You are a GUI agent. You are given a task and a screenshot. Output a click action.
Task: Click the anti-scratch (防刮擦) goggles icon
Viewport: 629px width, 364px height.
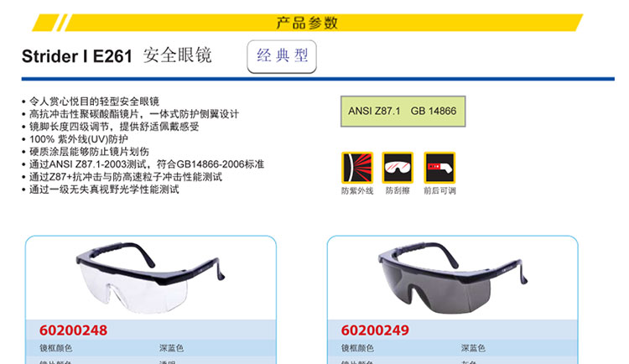(x=398, y=168)
